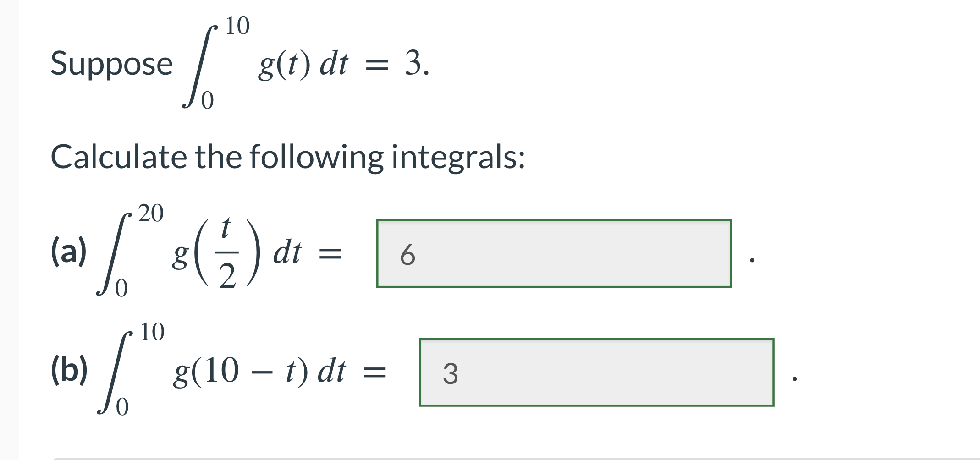The image size is (980, 460).
Task: Click the green border of the part (b) box
Action: tap(596, 339)
